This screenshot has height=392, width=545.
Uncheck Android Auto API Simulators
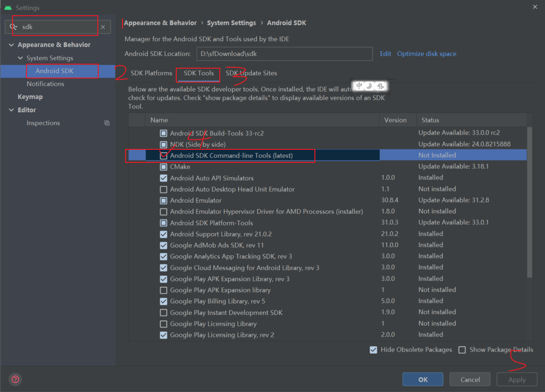tap(164, 178)
